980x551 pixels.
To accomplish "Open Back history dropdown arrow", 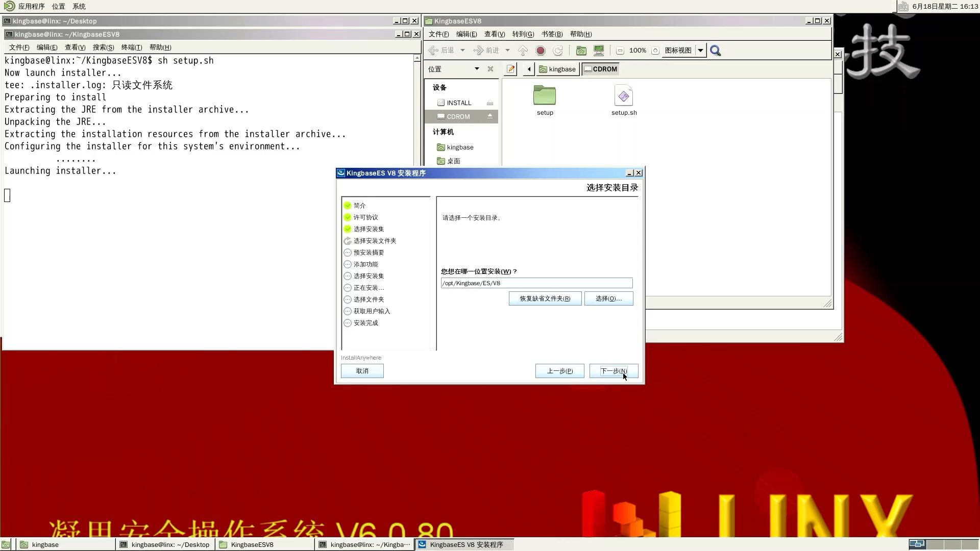I will [x=462, y=51].
